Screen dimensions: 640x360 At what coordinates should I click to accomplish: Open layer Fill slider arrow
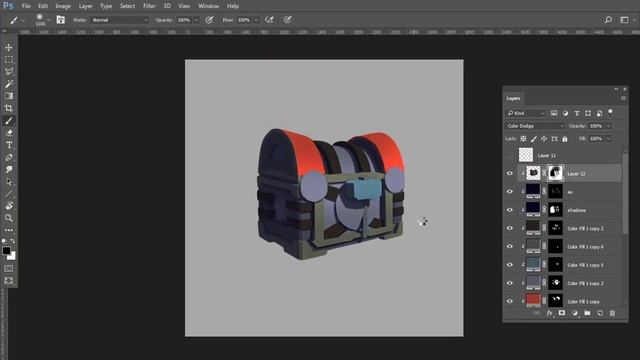tap(609, 139)
